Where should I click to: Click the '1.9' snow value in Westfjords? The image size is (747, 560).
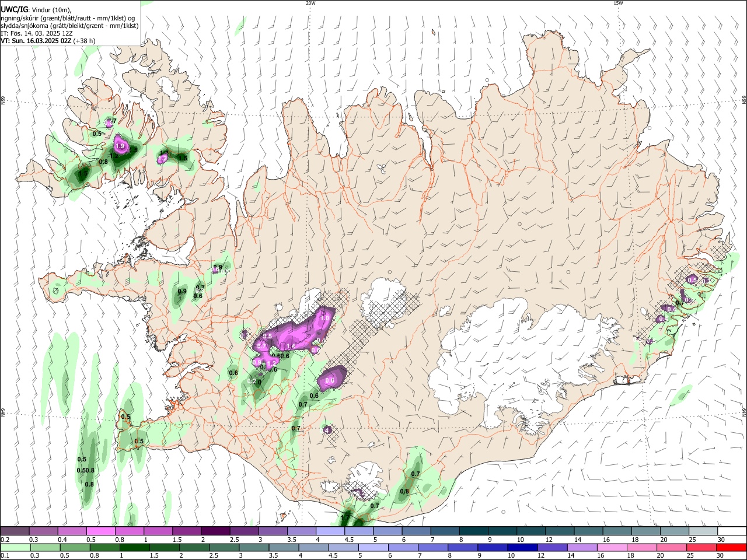(120, 146)
